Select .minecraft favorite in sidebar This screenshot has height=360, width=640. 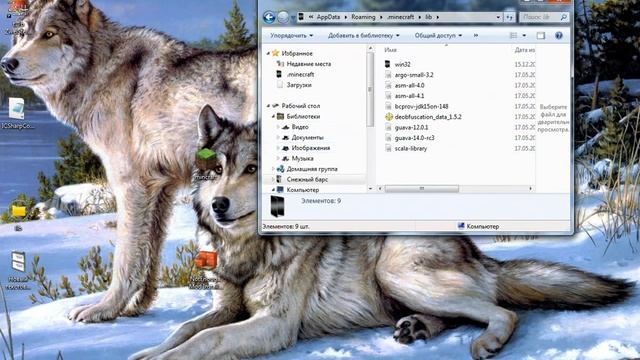[300, 75]
